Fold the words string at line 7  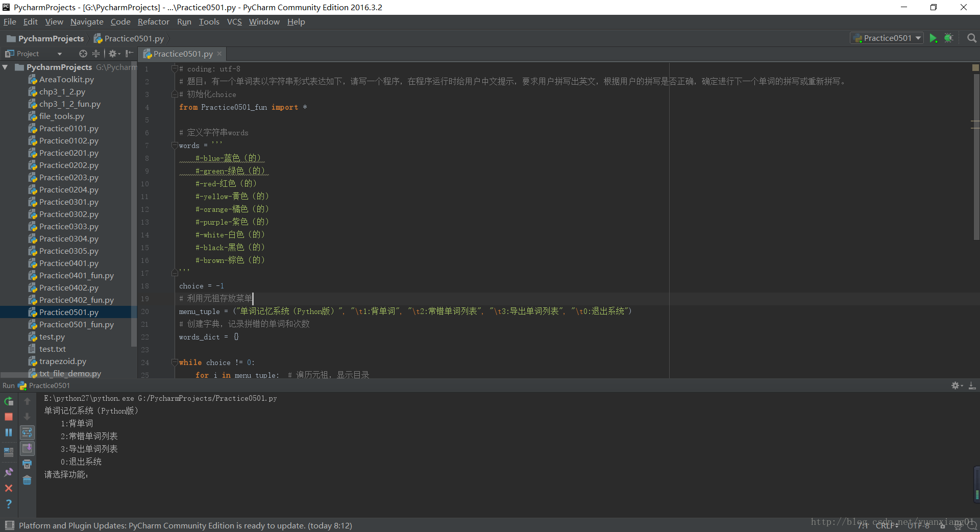tap(175, 146)
